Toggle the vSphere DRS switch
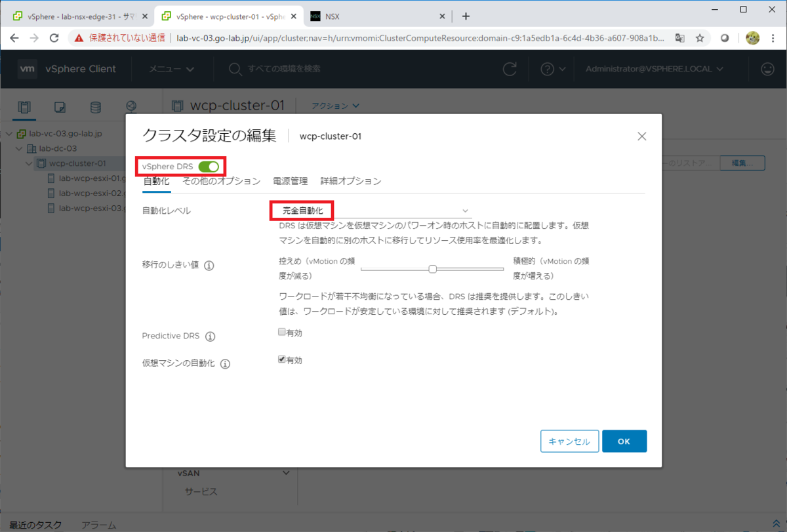This screenshot has width=787, height=532. (x=209, y=167)
